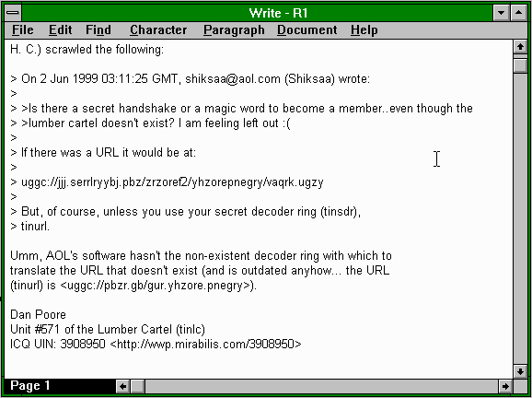Click the minimize arrow in title bar
The width and height of the screenshot is (532, 398).
coord(501,13)
